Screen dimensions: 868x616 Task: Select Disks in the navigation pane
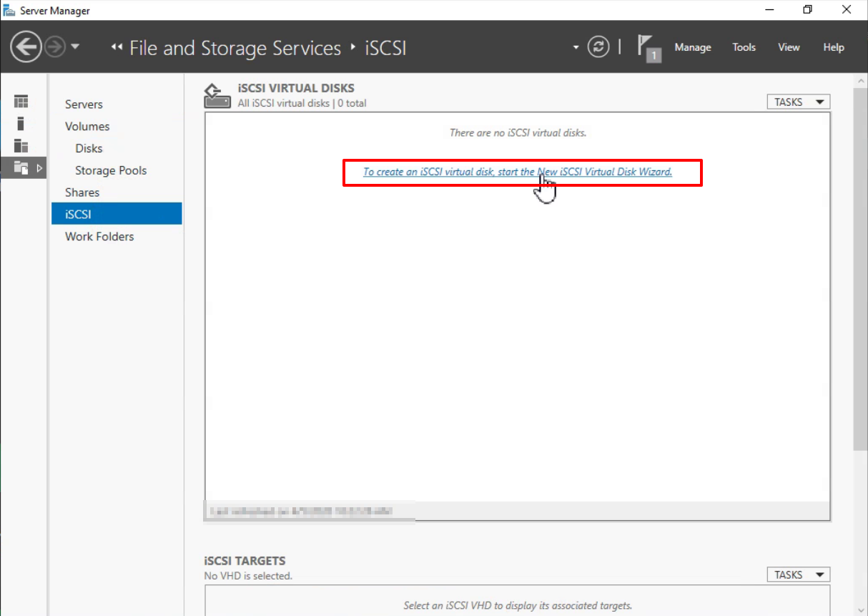click(89, 149)
